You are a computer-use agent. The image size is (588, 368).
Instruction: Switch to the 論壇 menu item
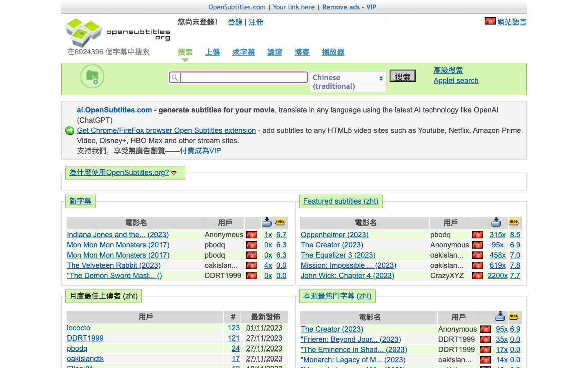tap(274, 52)
